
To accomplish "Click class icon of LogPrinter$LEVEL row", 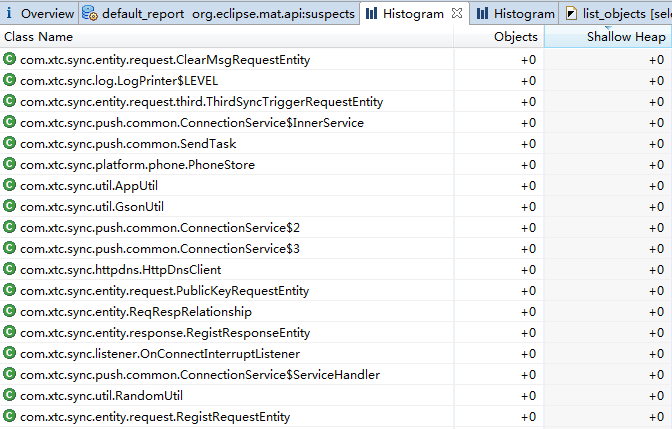I will coord(9,80).
